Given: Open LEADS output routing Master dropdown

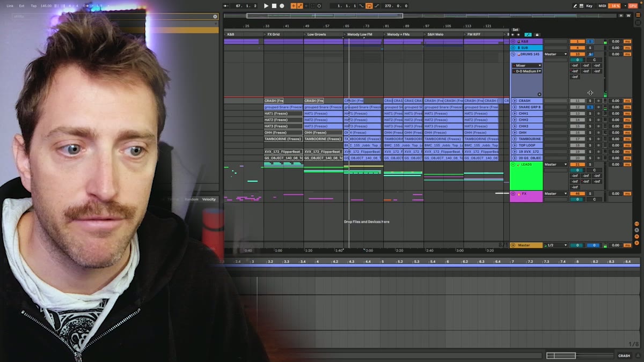Looking at the screenshot, I should tap(555, 165).
